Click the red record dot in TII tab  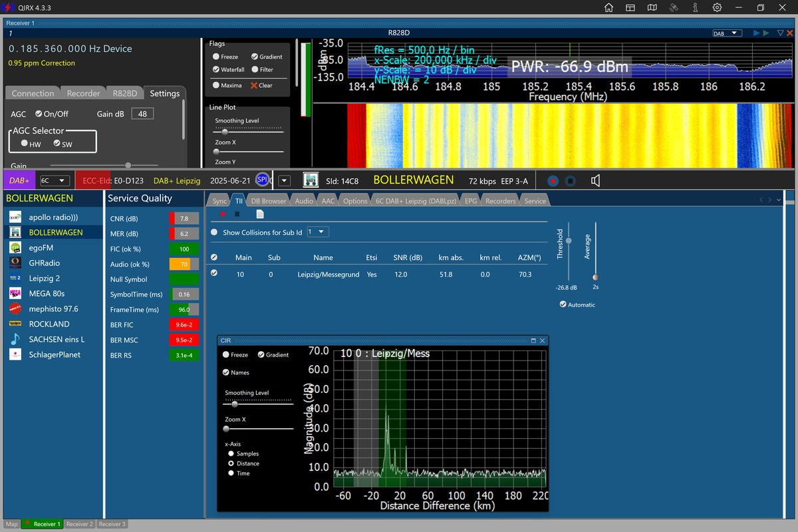point(222,214)
